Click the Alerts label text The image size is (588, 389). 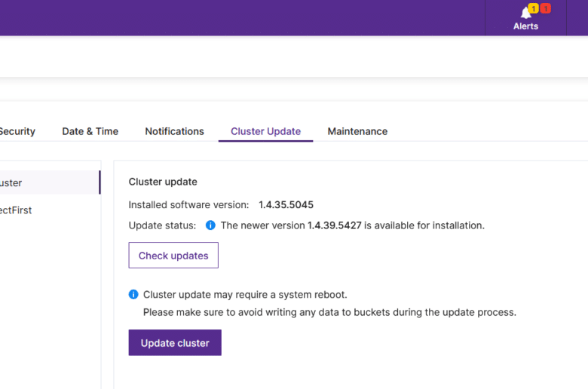(x=525, y=26)
